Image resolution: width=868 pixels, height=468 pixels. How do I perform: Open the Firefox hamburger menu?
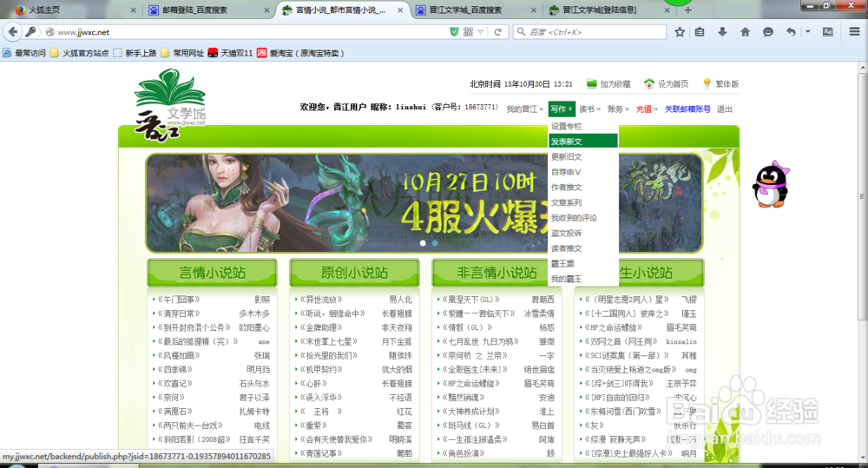click(x=855, y=31)
